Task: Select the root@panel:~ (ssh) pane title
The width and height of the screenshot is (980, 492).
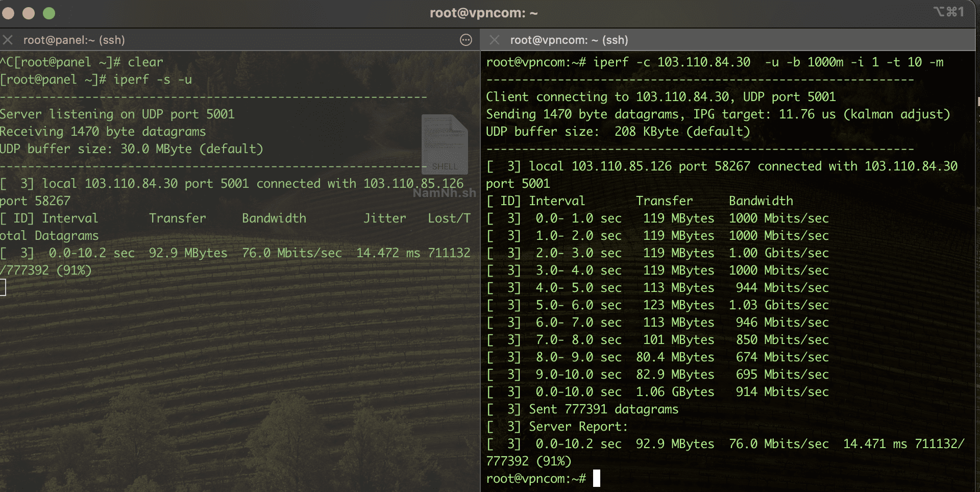Action: coord(74,40)
